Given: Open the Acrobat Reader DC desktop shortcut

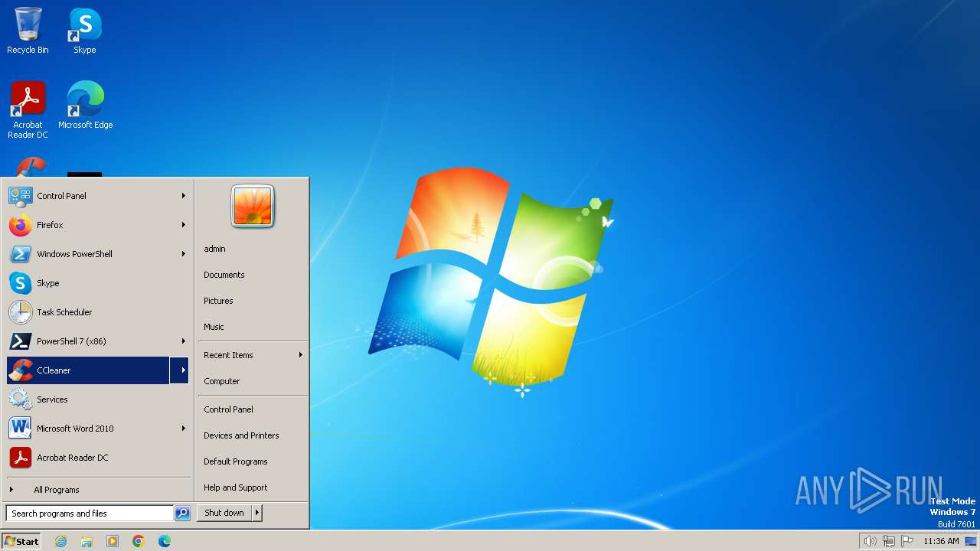Looking at the screenshot, I should 28,109.
